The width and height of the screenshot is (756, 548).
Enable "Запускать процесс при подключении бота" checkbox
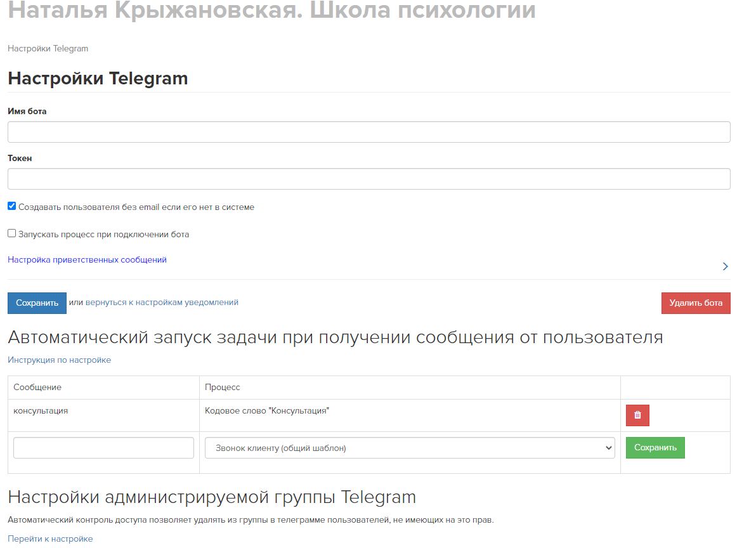pyautogui.click(x=12, y=233)
